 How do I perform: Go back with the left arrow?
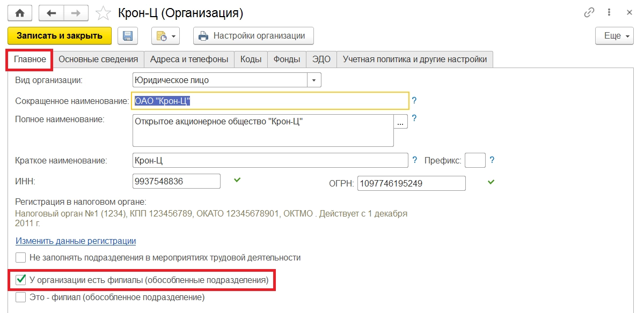[52, 12]
